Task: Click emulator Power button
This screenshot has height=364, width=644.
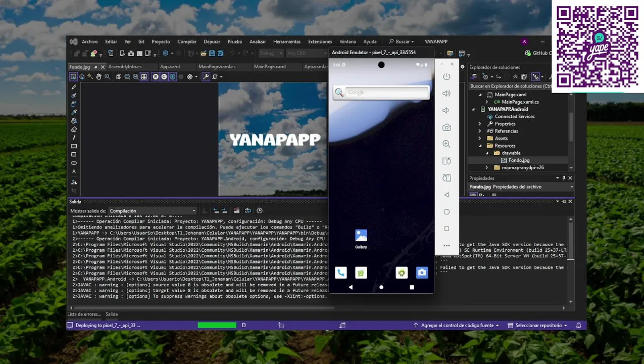Action: point(447,76)
